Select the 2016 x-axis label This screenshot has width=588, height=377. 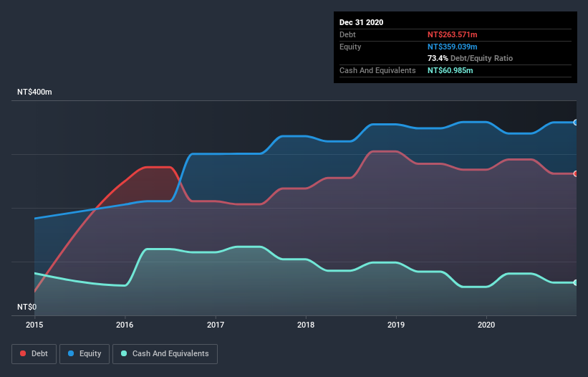tap(125, 325)
